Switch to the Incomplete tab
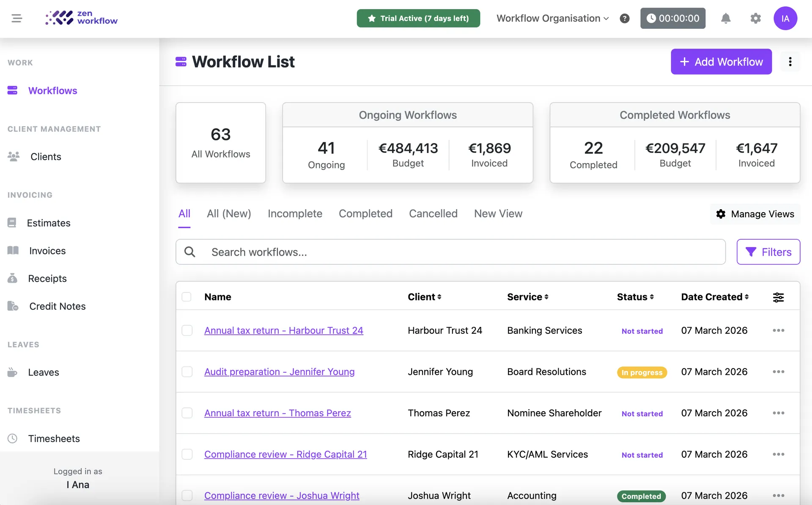Image resolution: width=812 pixels, height=505 pixels. [x=295, y=214]
